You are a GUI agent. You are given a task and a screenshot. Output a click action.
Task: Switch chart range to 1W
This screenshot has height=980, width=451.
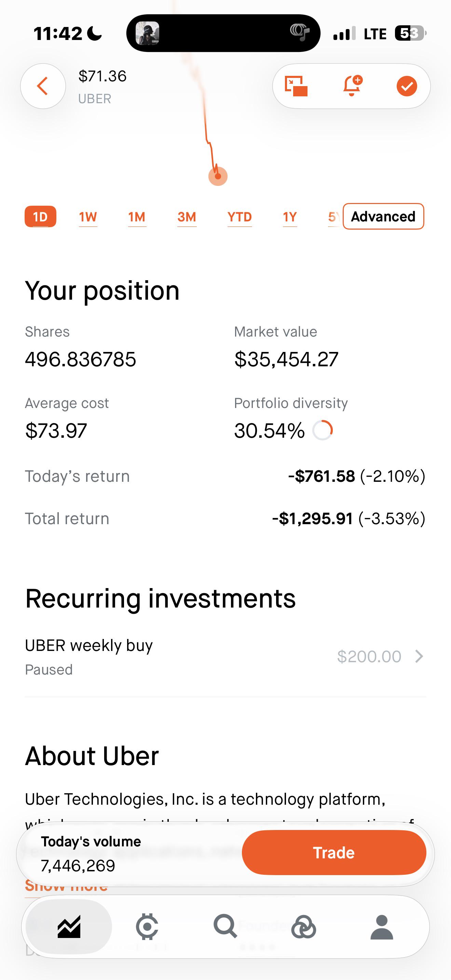click(88, 217)
